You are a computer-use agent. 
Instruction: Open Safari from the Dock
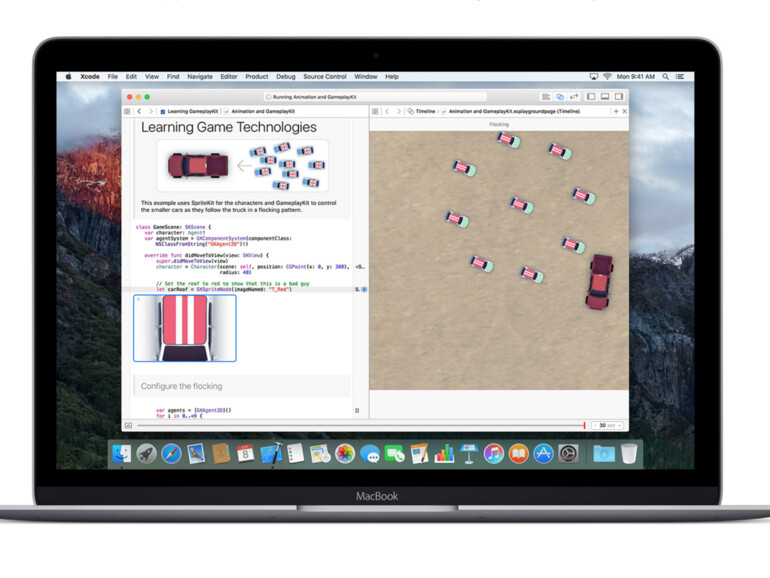171,453
